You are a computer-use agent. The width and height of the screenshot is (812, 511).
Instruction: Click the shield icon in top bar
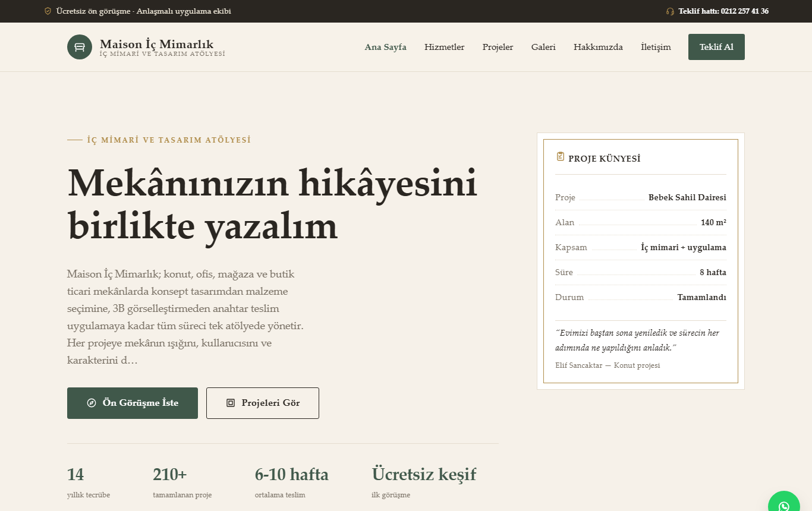[48, 11]
